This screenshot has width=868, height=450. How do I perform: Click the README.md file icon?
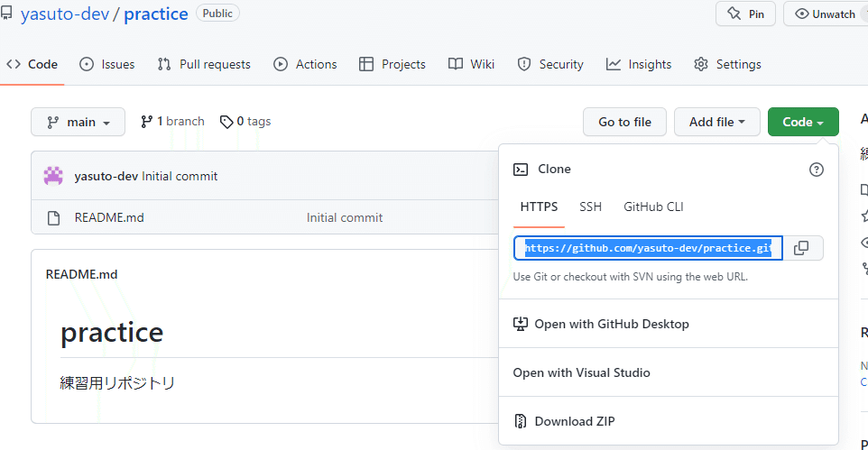[54, 217]
